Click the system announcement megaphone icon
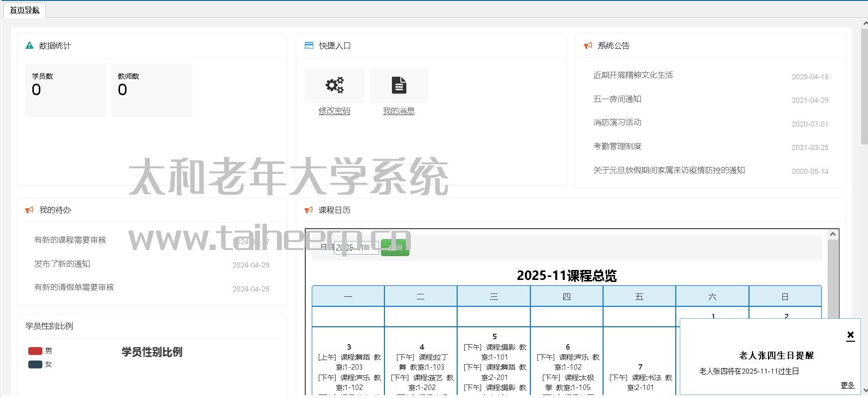This screenshot has height=398, width=868. click(588, 45)
